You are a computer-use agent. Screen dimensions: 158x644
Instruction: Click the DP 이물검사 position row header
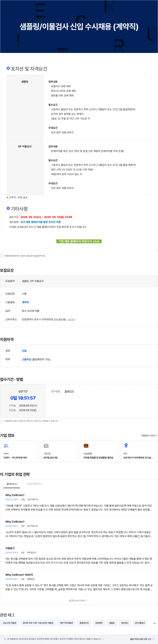[x=25, y=146]
